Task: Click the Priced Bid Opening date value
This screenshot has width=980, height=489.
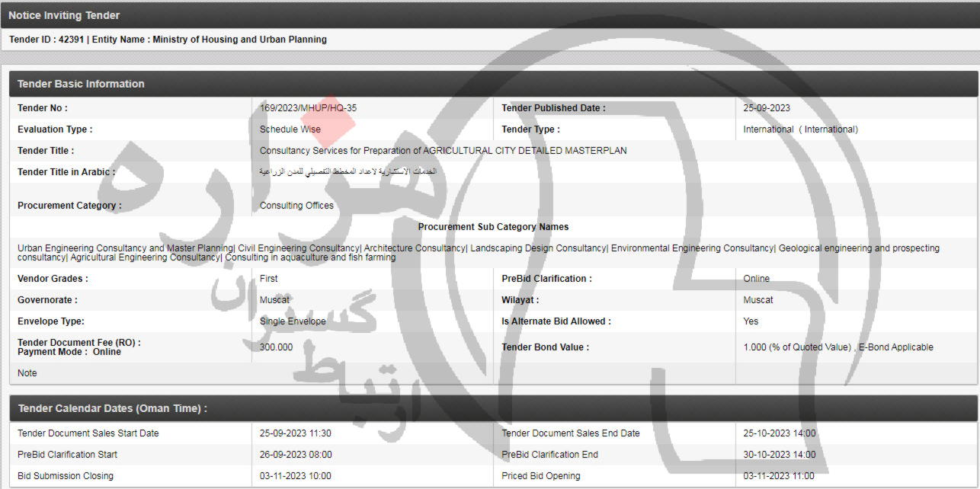Action: [x=779, y=476]
